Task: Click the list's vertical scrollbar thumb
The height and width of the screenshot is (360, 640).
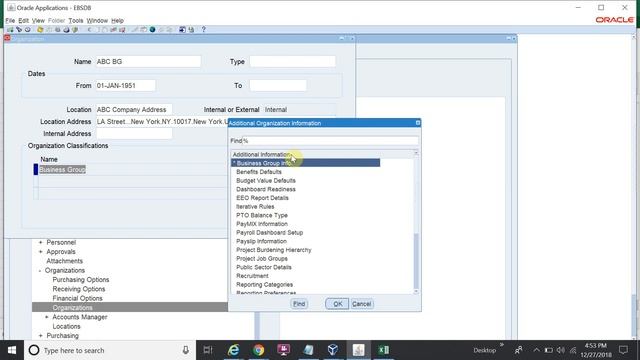Action: pyautogui.click(x=416, y=260)
